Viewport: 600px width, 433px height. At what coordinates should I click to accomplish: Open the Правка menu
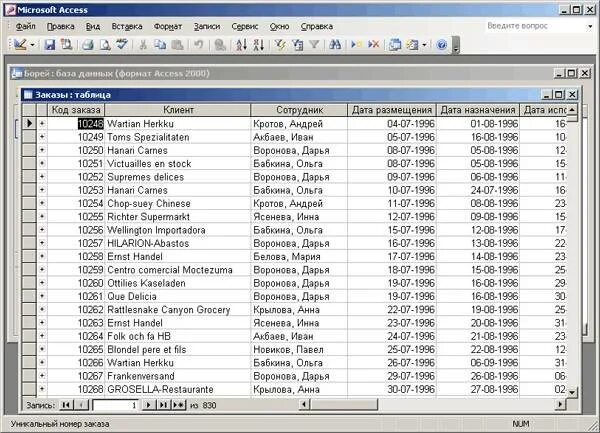click(60, 26)
